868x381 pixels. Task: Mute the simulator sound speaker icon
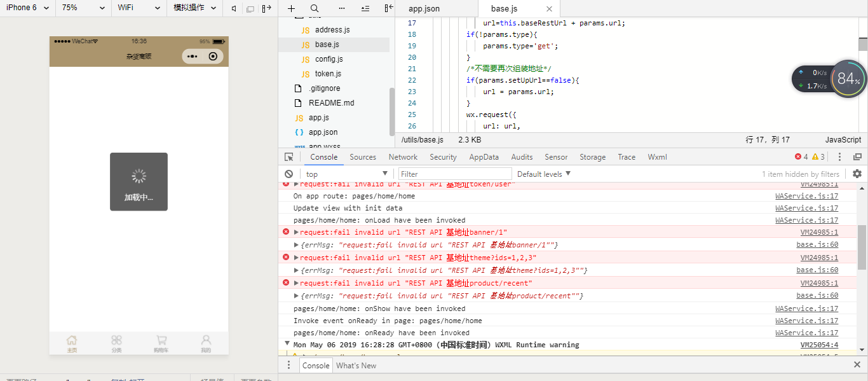point(234,8)
